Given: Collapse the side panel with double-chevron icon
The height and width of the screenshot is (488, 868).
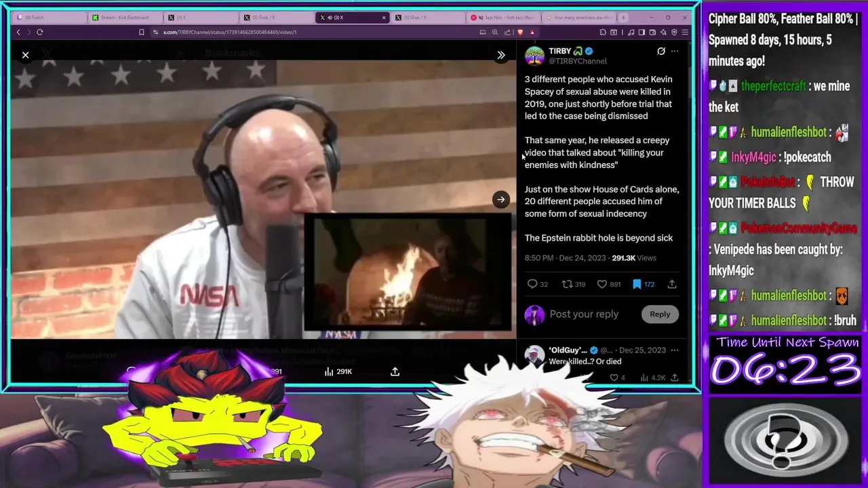Looking at the screenshot, I should coord(501,56).
